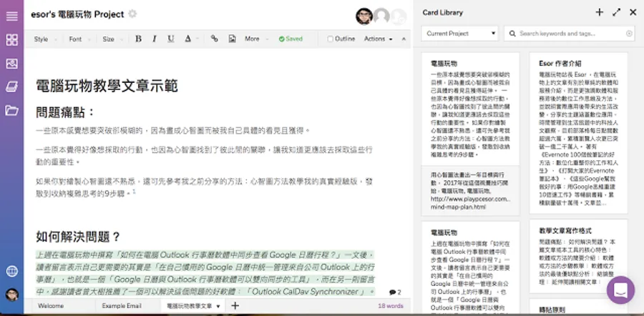Open the hamburger menu in sidebar
The height and width of the screenshot is (316, 644).
pos(12,16)
